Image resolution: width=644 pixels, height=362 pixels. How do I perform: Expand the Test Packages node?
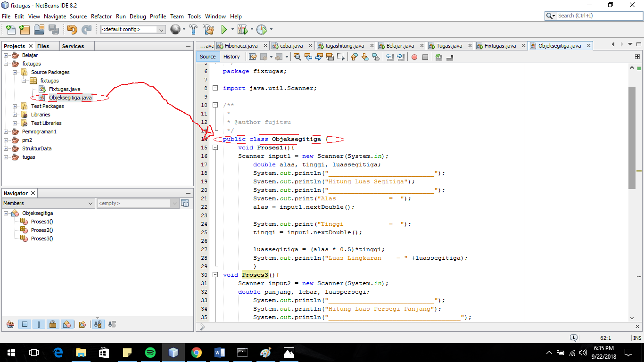15,106
